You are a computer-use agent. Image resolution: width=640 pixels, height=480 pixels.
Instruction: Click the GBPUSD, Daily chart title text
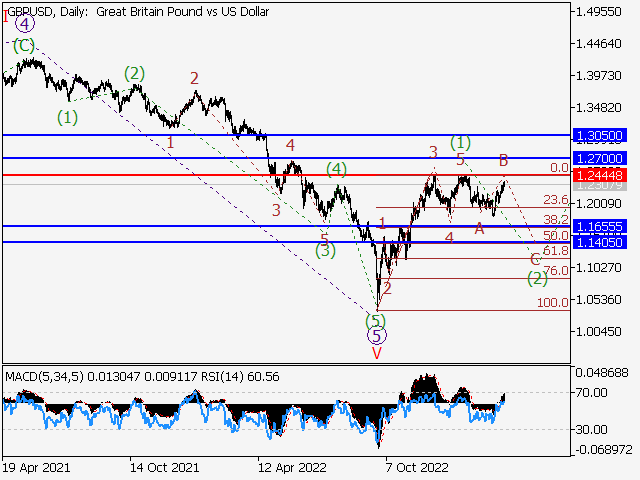tap(138, 12)
